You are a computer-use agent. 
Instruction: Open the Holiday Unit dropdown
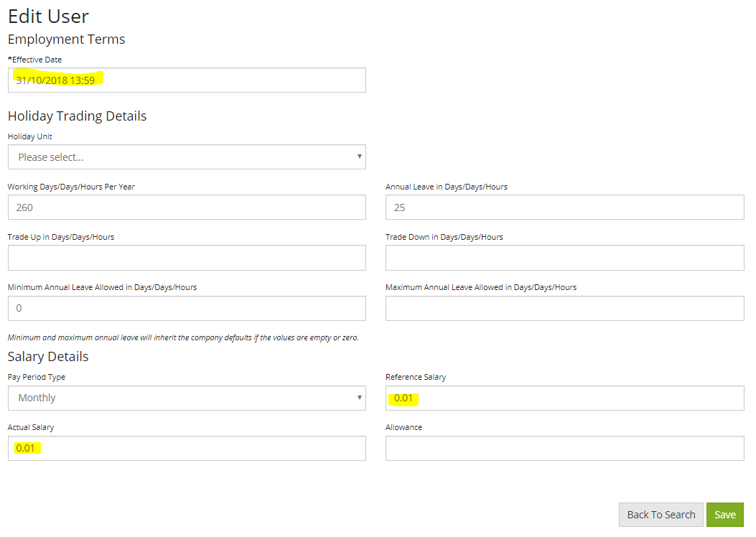tap(187, 157)
